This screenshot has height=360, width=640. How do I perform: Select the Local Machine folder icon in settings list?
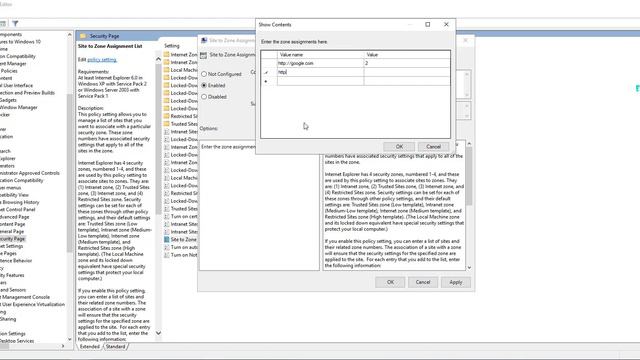coord(167,70)
